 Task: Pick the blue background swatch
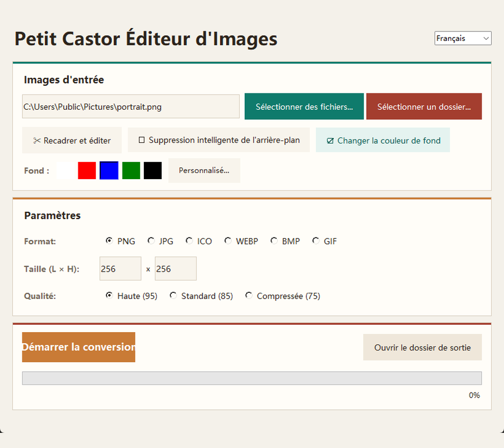109,170
